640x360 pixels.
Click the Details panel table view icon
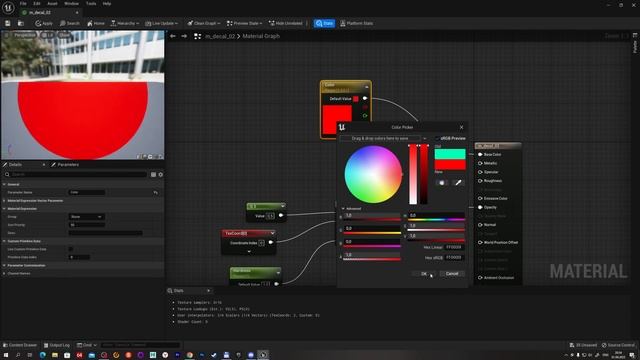coord(153,174)
